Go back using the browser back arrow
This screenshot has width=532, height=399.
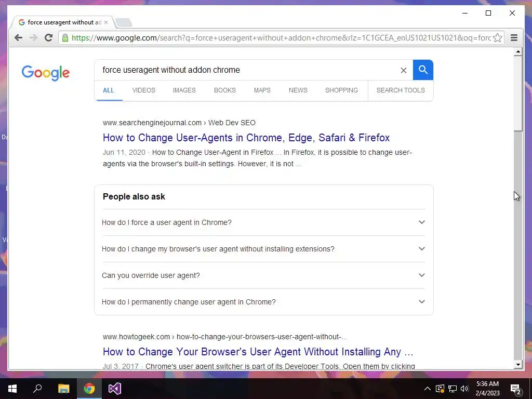(x=18, y=37)
